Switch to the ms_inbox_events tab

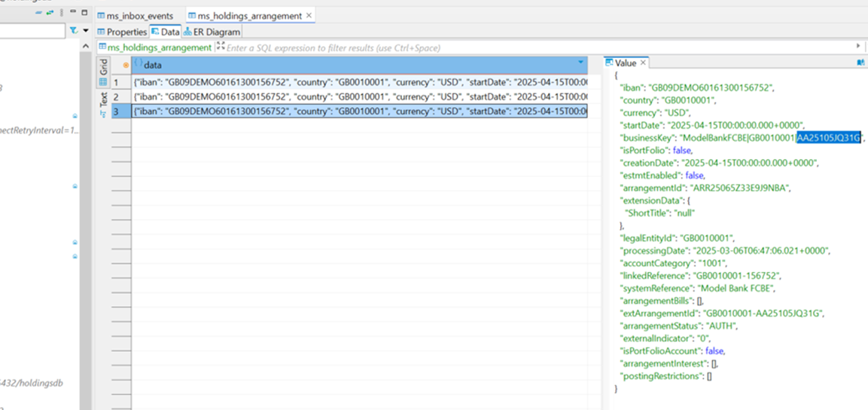click(139, 15)
